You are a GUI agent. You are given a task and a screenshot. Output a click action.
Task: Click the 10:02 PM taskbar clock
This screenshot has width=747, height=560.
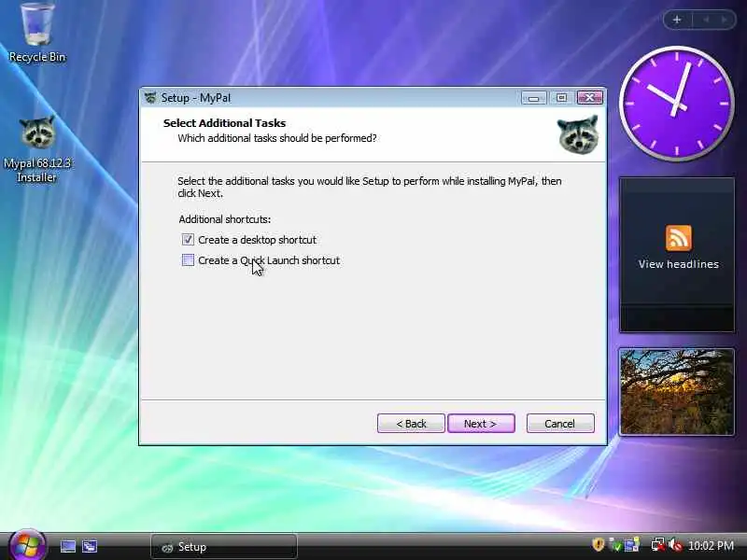pos(711,545)
